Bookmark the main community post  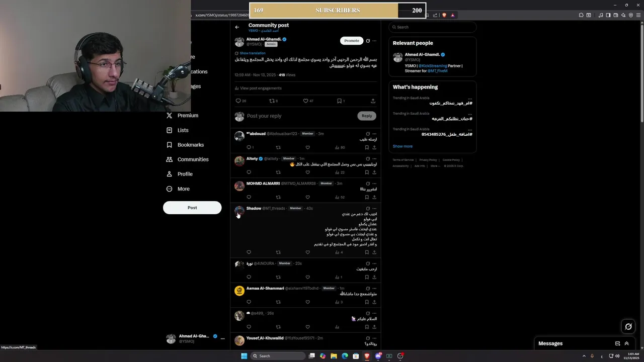pos(339,101)
